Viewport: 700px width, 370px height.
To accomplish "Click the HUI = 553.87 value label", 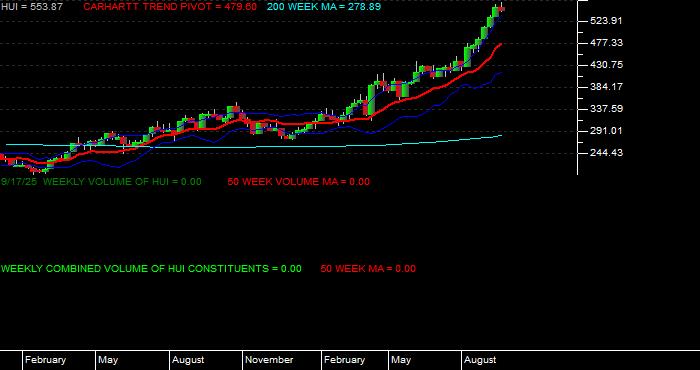I will 32,7.
